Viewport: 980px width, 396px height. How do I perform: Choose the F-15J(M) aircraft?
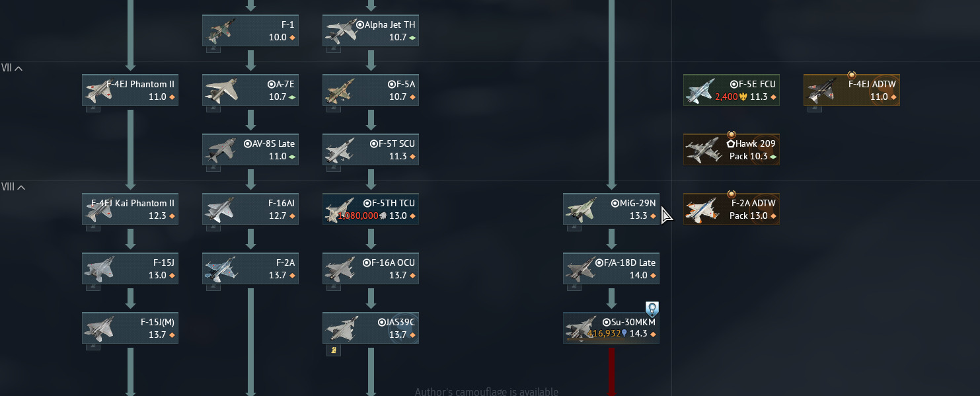tap(130, 328)
